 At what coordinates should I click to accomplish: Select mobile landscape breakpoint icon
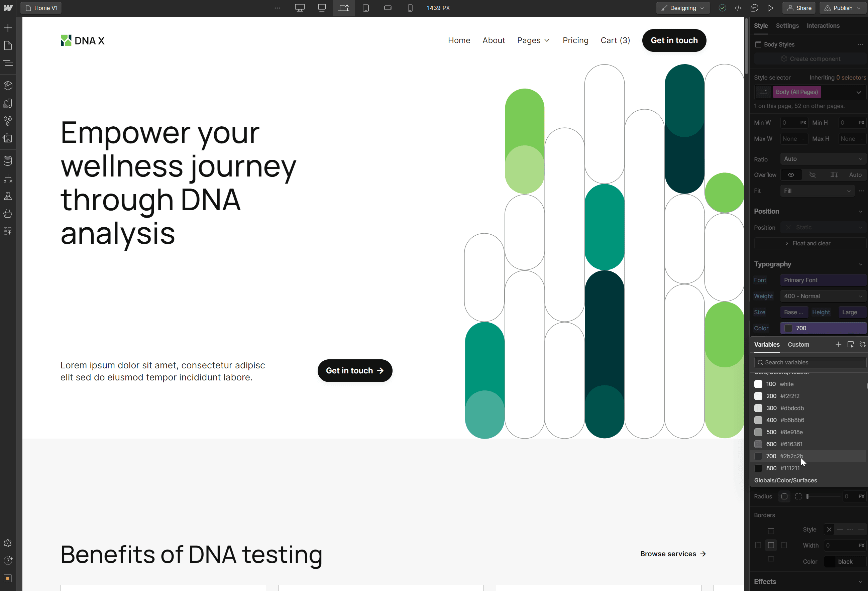click(388, 8)
